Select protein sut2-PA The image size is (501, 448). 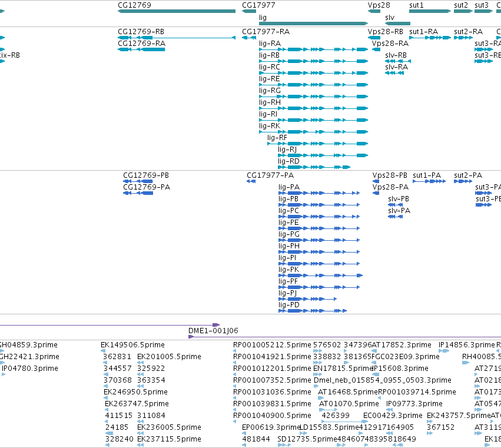point(463,181)
